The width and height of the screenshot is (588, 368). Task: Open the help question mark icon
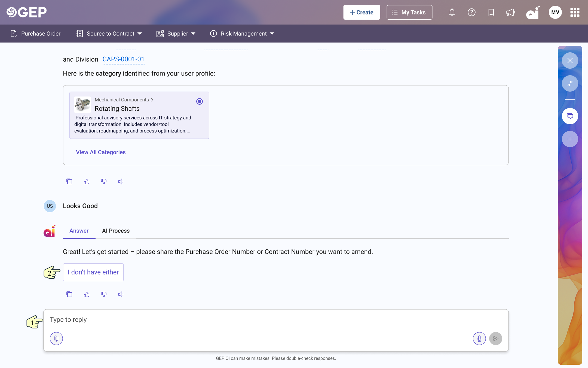471,12
